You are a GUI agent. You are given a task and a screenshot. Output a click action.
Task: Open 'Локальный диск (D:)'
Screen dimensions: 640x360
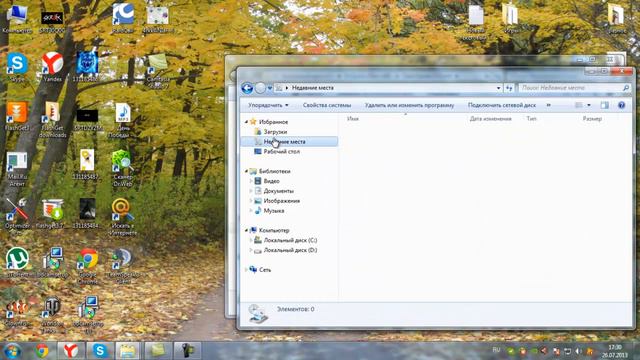point(290,250)
